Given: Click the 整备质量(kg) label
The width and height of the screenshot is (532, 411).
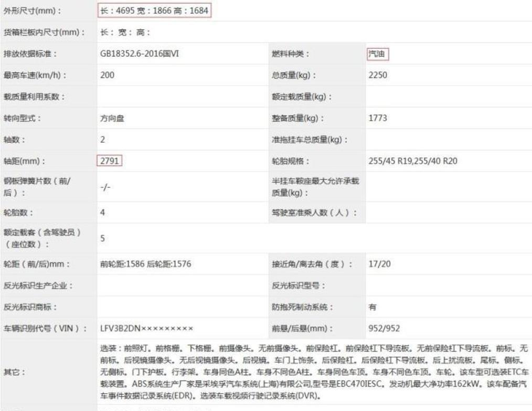Looking at the screenshot, I should (x=298, y=118).
